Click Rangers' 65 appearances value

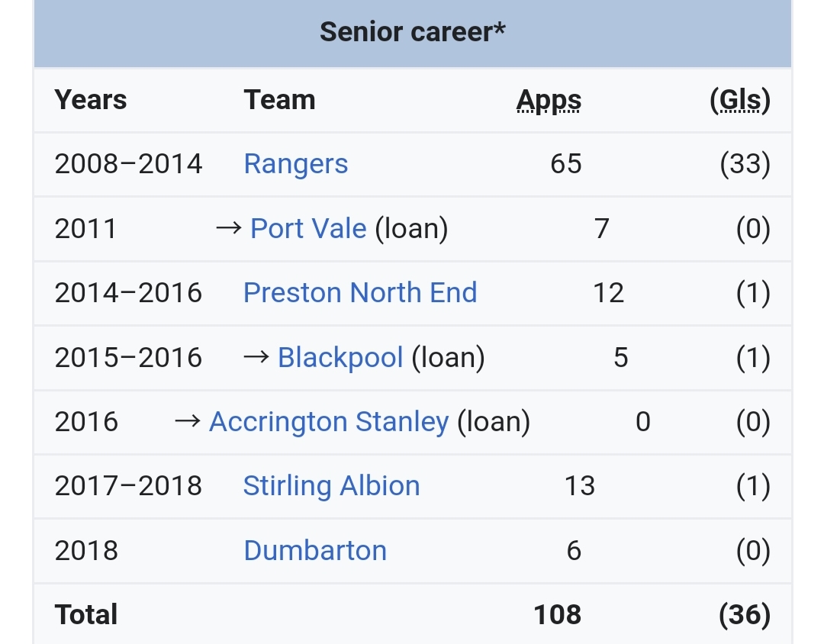pyautogui.click(x=565, y=164)
